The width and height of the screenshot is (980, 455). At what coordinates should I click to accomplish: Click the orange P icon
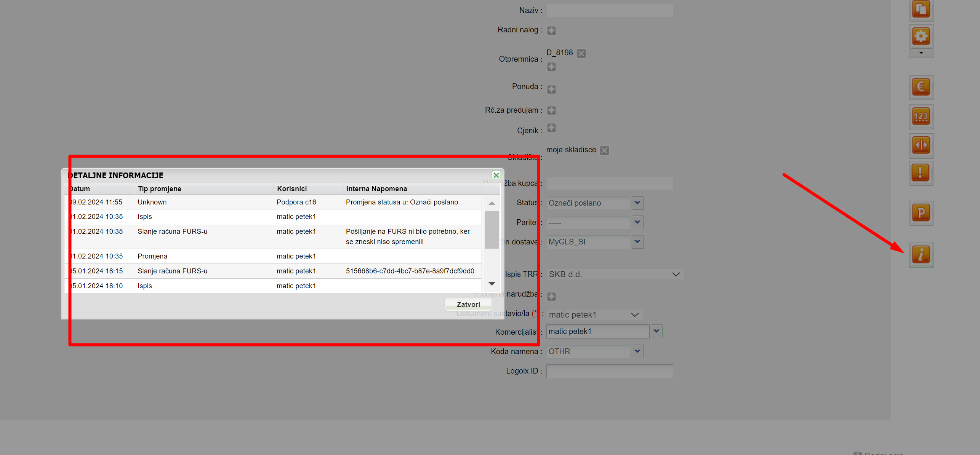coord(921,213)
